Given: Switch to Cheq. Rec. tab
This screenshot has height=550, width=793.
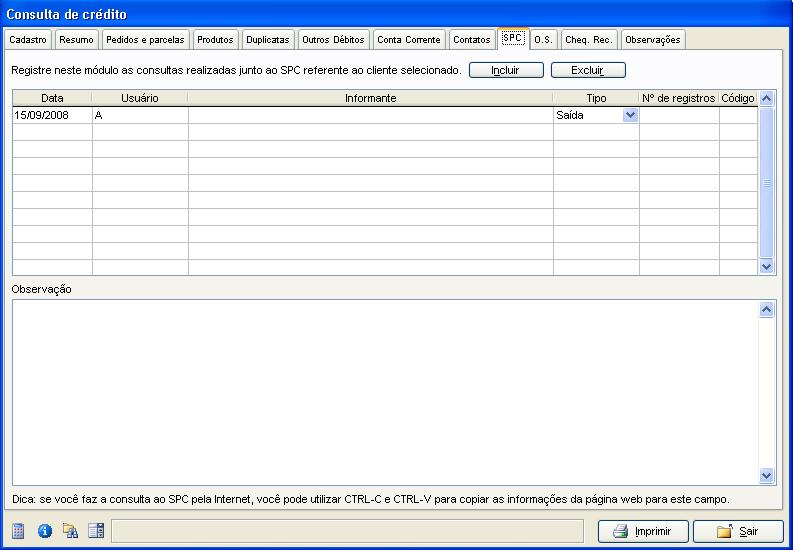Looking at the screenshot, I should coord(589,39).
